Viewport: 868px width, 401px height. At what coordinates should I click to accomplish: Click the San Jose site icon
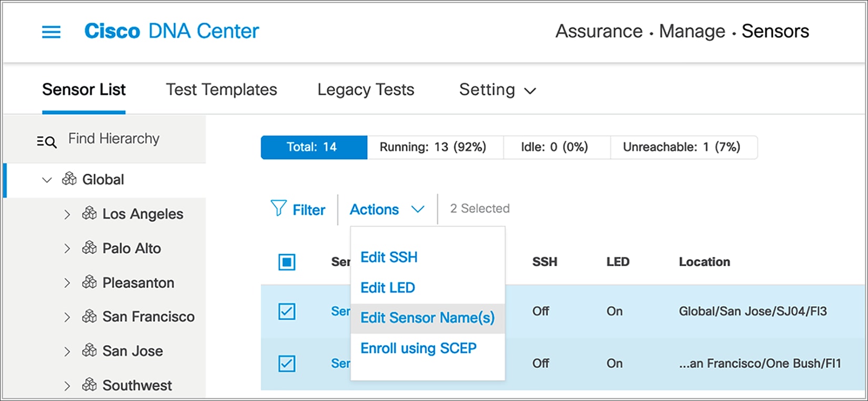[89, 350]
